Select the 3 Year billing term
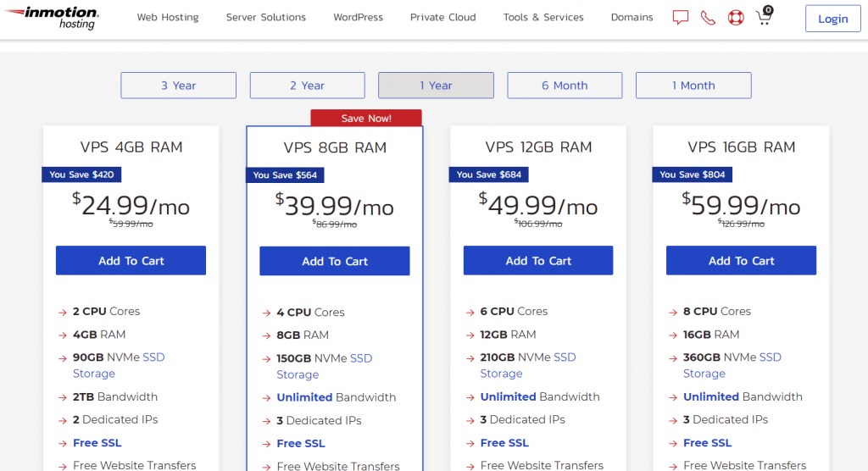868x471 pixels. click(178, 86)
